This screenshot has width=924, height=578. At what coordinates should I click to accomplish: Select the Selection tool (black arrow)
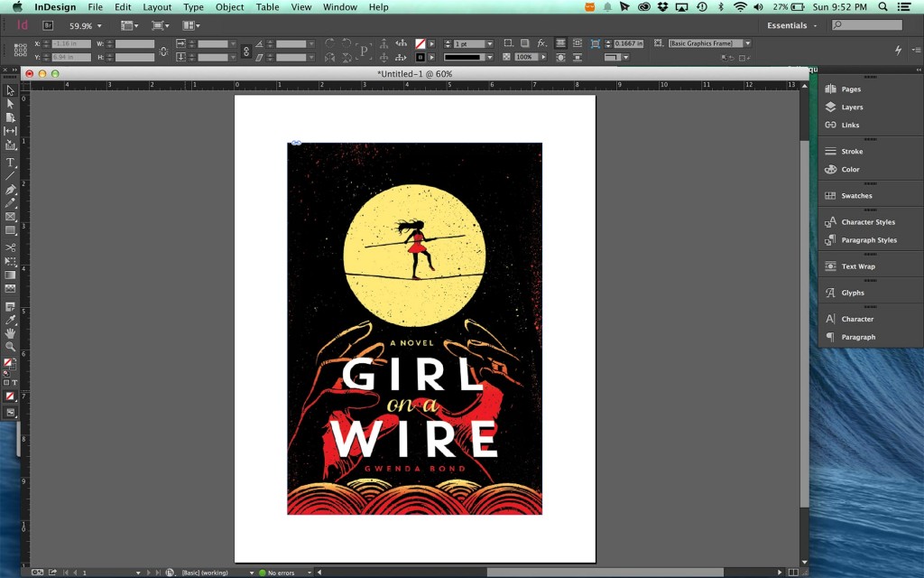coord(10,90)
